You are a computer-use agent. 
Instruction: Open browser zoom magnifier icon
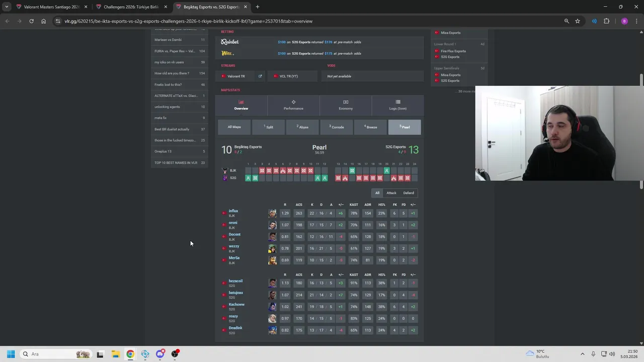coord(567,21)
